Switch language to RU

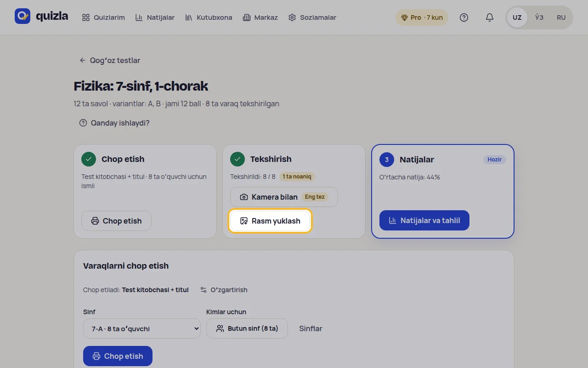pos(561,17)
